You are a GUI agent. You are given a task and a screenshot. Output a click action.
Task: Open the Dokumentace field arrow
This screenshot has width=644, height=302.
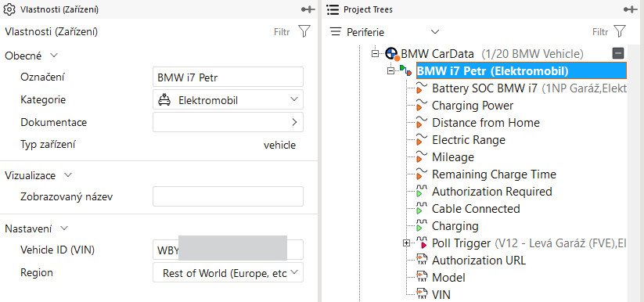[x=294, y=122]
